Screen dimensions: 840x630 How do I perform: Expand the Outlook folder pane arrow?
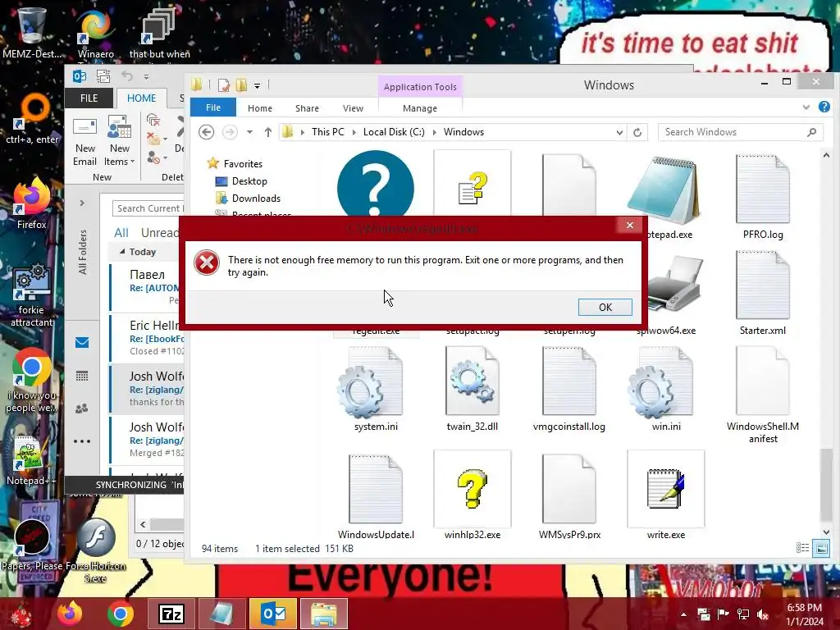tap(82, 203)
